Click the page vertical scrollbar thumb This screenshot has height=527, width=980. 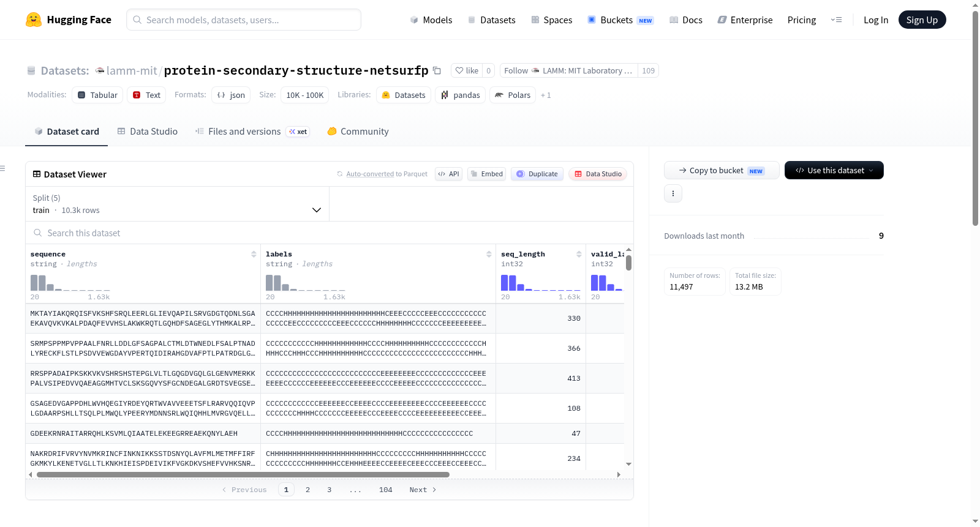pos(975,118)
